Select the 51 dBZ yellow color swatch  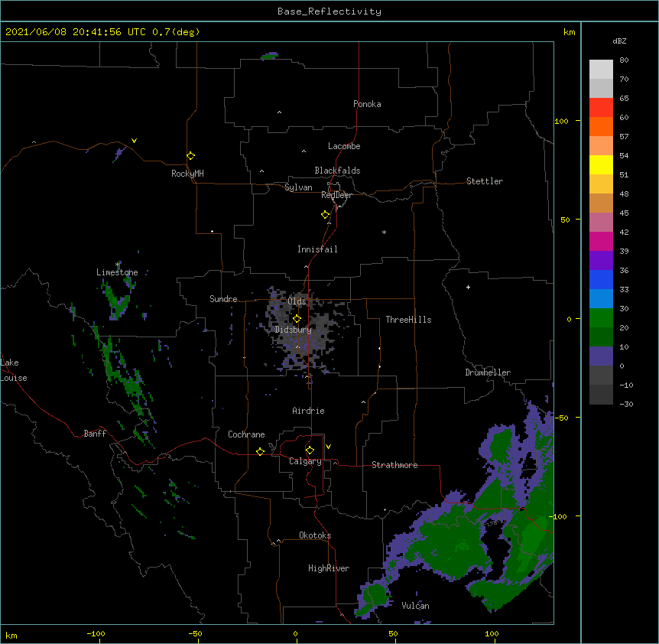601,164
